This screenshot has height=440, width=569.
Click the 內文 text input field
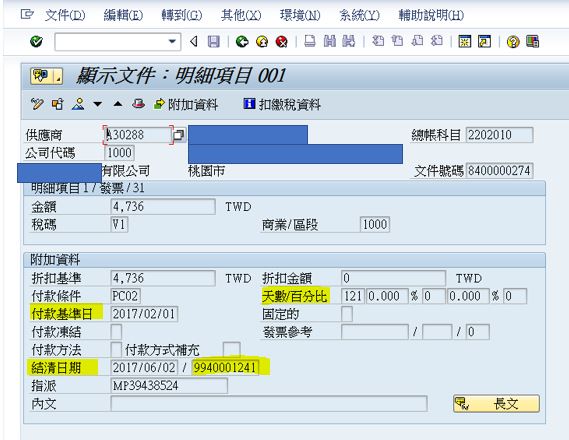point(269,404)
